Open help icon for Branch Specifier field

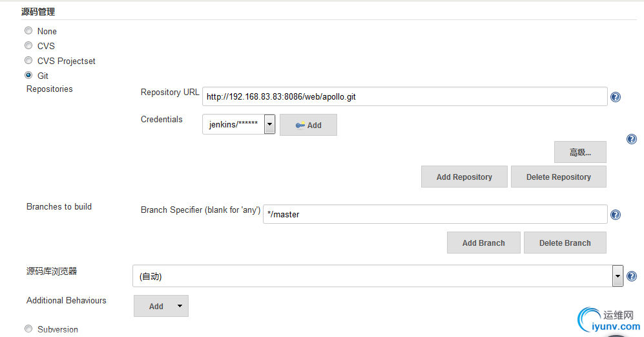(615, 215)
